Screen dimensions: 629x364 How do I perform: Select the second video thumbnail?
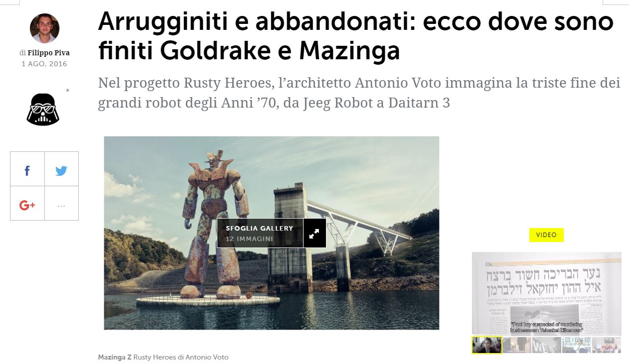click(x=517, y=345)
